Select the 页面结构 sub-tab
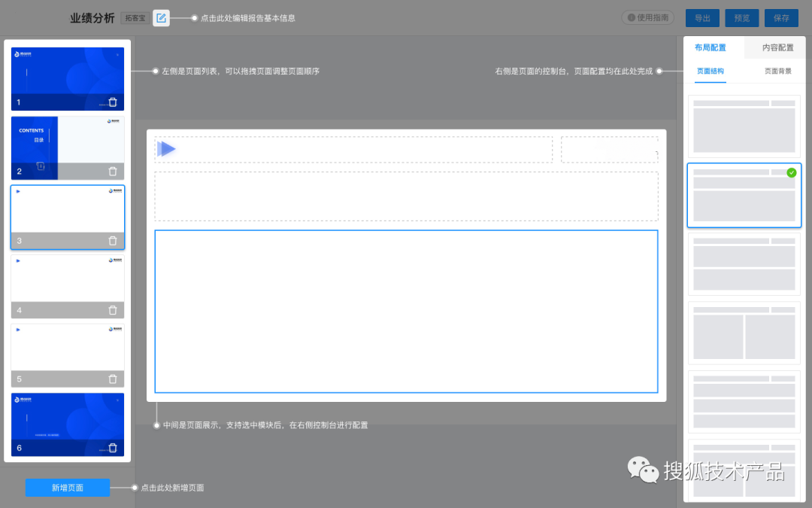 710,71
